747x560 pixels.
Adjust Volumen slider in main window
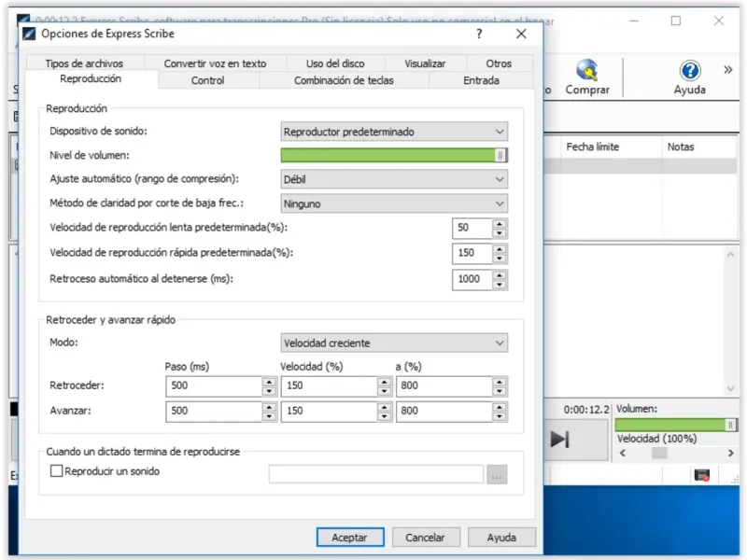pos(676,425)
